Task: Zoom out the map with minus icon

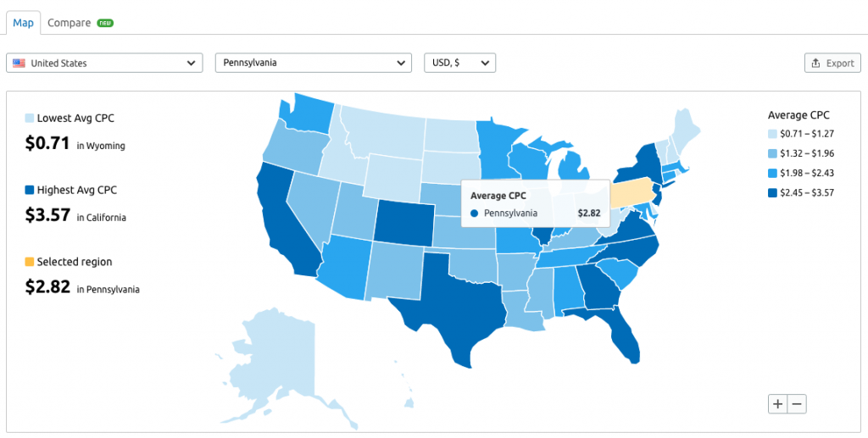Action: click(797, 404)
